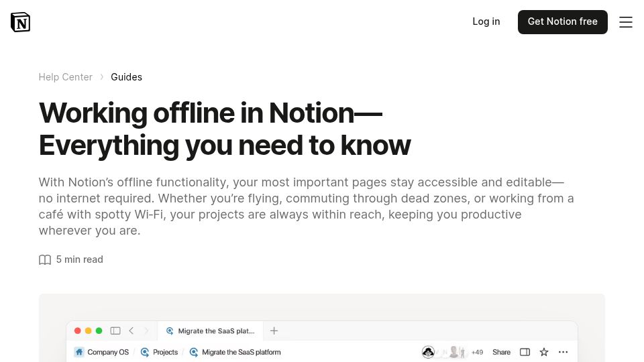Click the +49 collaborators count
The width and height of the screenshot is (644, 362).
click(x=477, y=352)
